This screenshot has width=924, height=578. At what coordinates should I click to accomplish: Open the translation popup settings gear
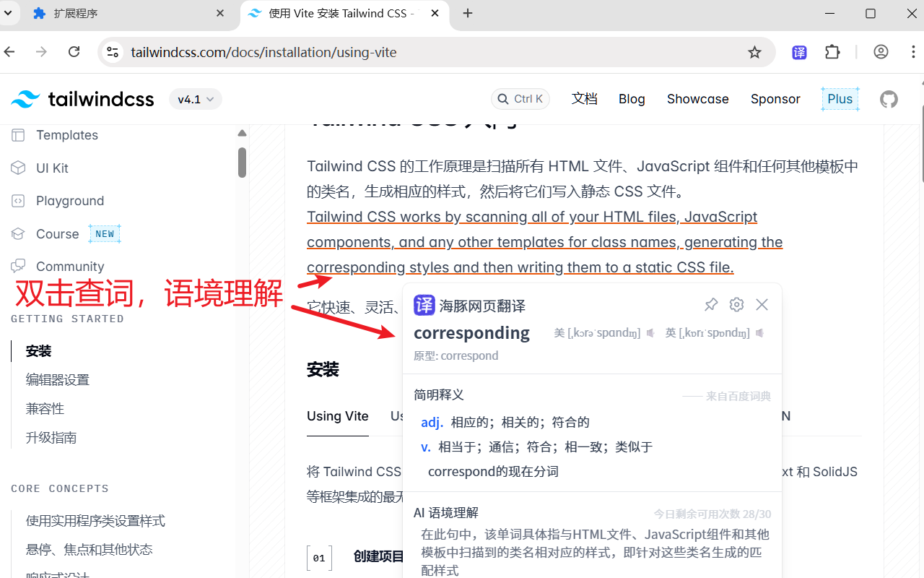[736, 304]
